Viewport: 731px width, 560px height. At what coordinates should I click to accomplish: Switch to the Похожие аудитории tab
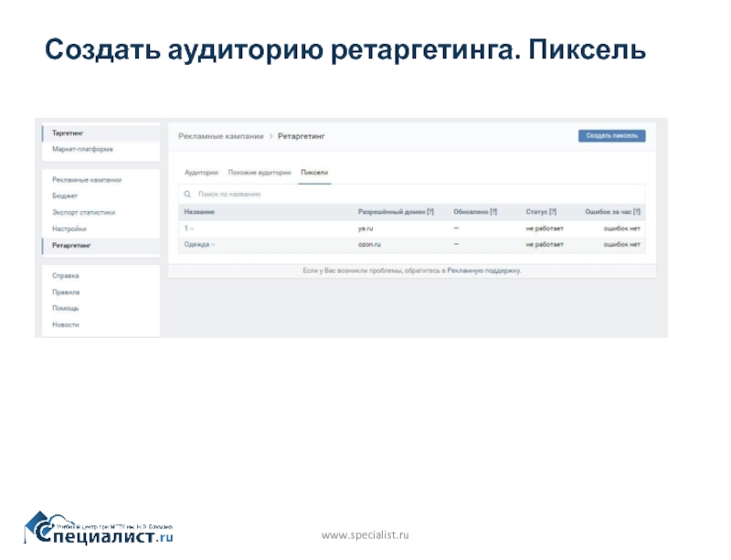pyautogui.click(x=260, y=172)
